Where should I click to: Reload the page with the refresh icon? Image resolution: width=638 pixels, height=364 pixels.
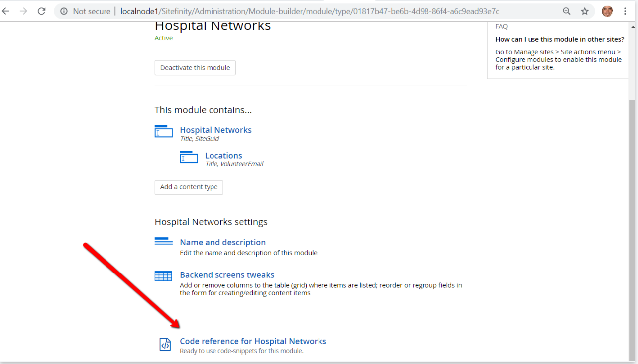(42, 11)
